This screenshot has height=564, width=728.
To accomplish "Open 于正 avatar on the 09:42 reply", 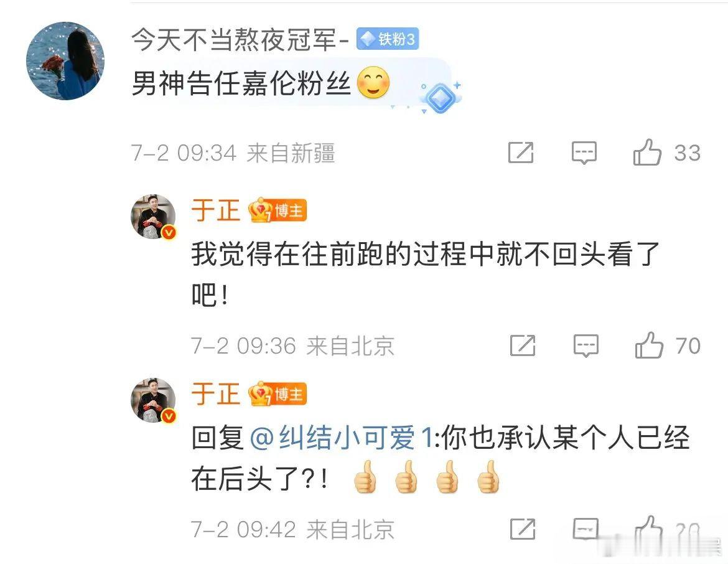I will point(153,400).
